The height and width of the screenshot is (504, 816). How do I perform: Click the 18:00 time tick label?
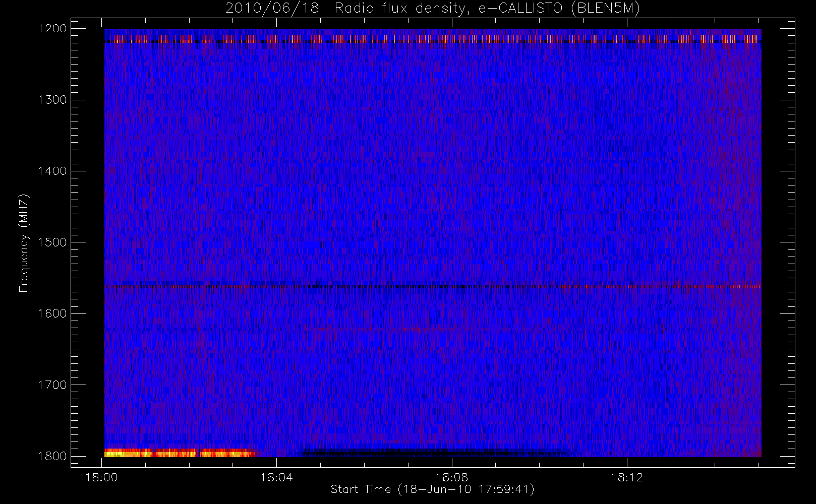102,477
